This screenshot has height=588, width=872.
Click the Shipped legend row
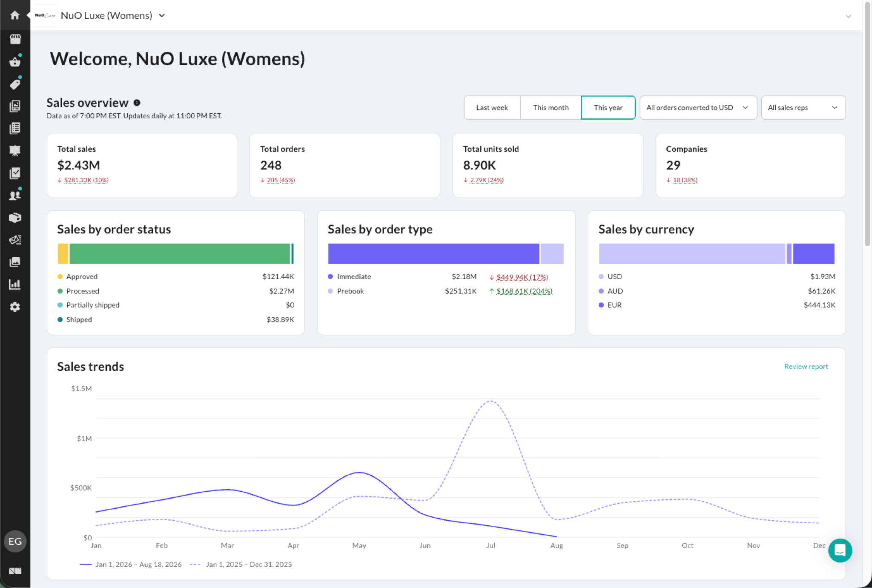point(176,320)
